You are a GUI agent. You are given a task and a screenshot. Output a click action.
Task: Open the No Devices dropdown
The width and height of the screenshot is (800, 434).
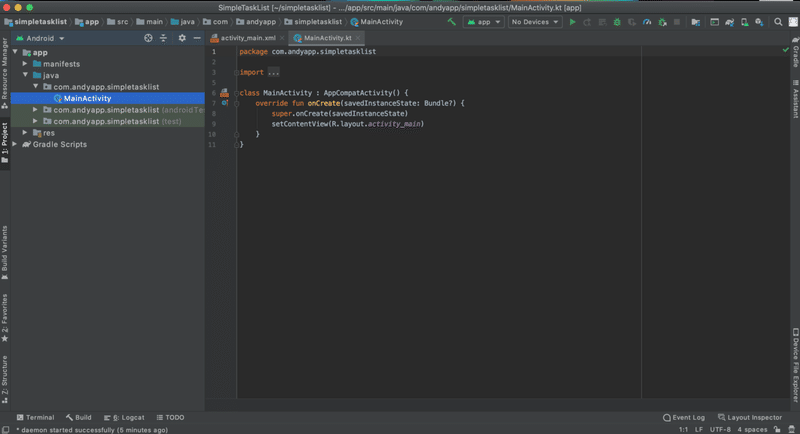pyautogui.click(x=535, y=22)
